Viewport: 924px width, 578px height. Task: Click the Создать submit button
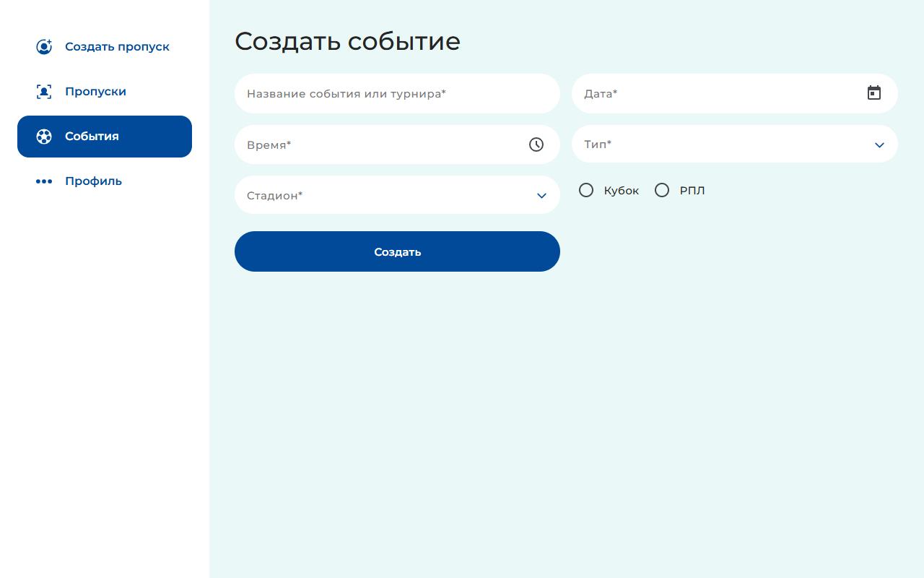point(397,251)
